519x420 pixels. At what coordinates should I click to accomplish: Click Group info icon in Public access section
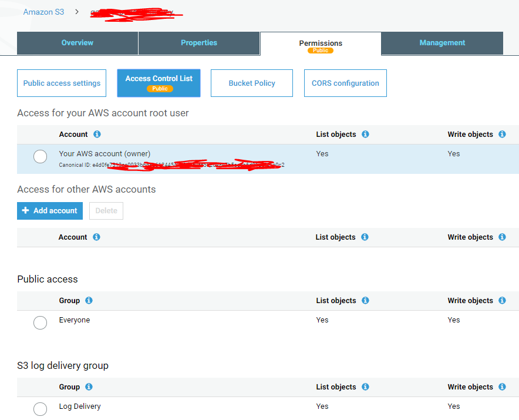89,301
